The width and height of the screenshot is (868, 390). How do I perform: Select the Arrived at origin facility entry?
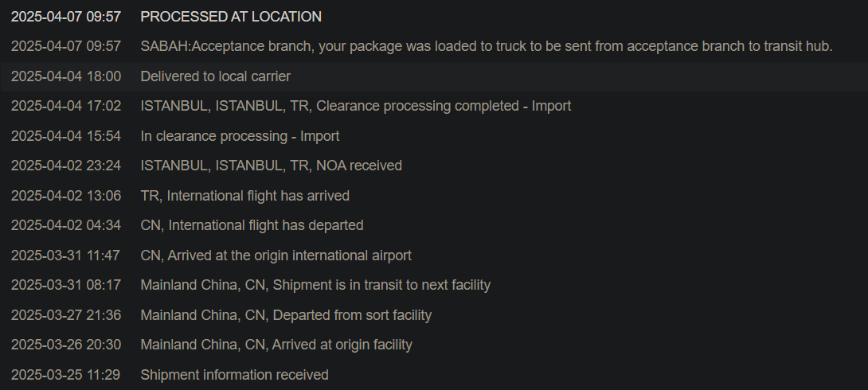pyautogui.click(x=276, y=345)
